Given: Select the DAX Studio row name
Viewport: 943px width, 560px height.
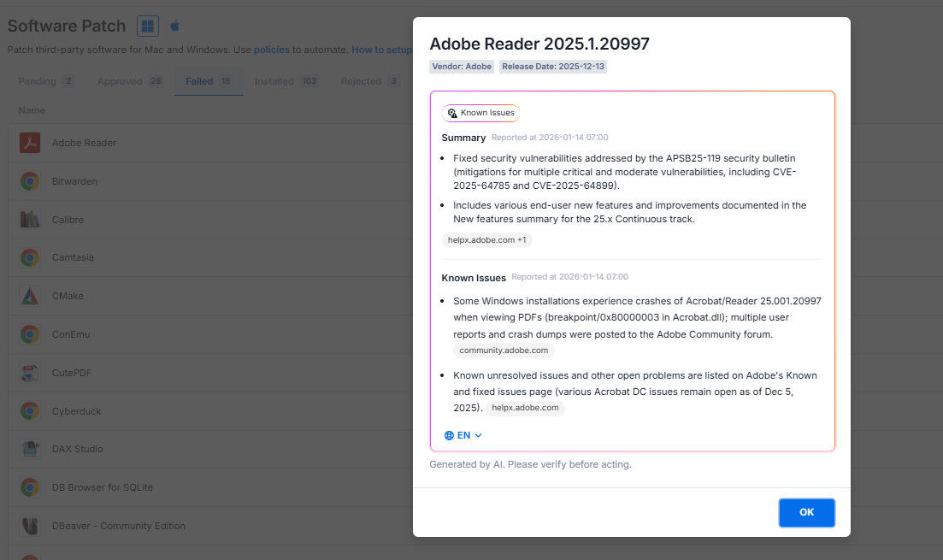Looking at the screenshot, I should pyautogui.click(x=78, y=450).
